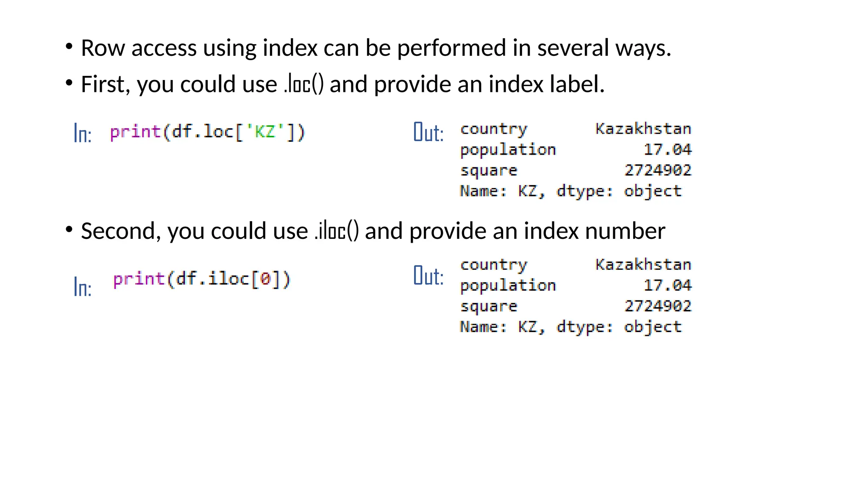Click '17.04' in the second output
The image size is (868, 488).
coord(668,286)
